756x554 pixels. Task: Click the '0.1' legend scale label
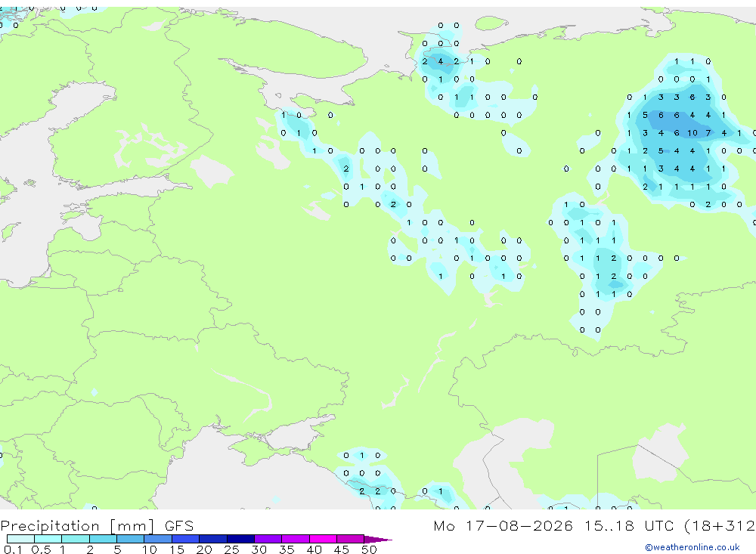coord(13,549)
